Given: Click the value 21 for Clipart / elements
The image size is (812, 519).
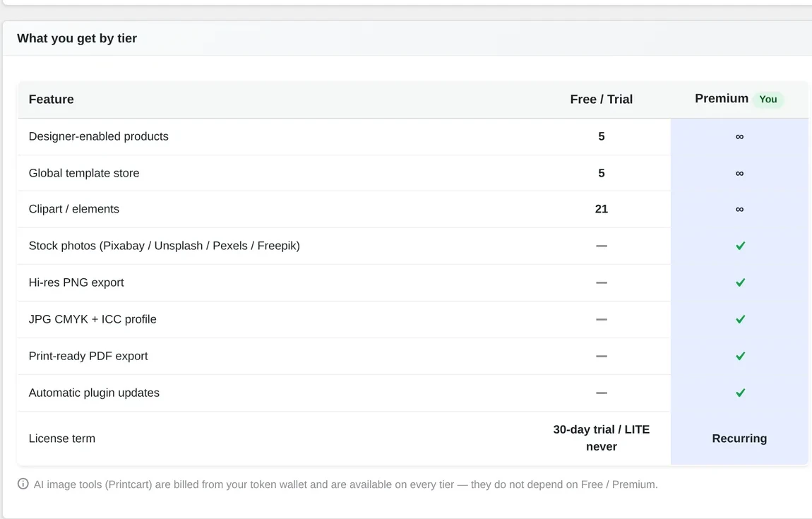Looking at the screenshot, I should pyautogui.click(x=601, y=209).
